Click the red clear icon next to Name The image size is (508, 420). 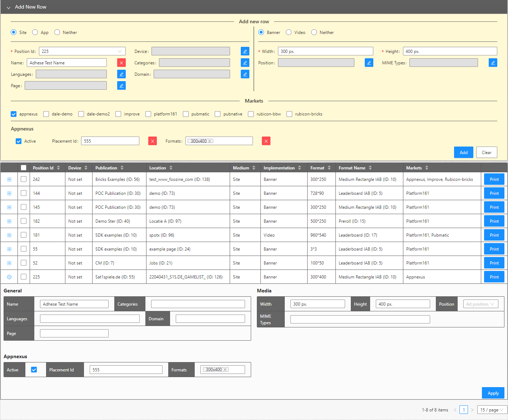point(121,63)
